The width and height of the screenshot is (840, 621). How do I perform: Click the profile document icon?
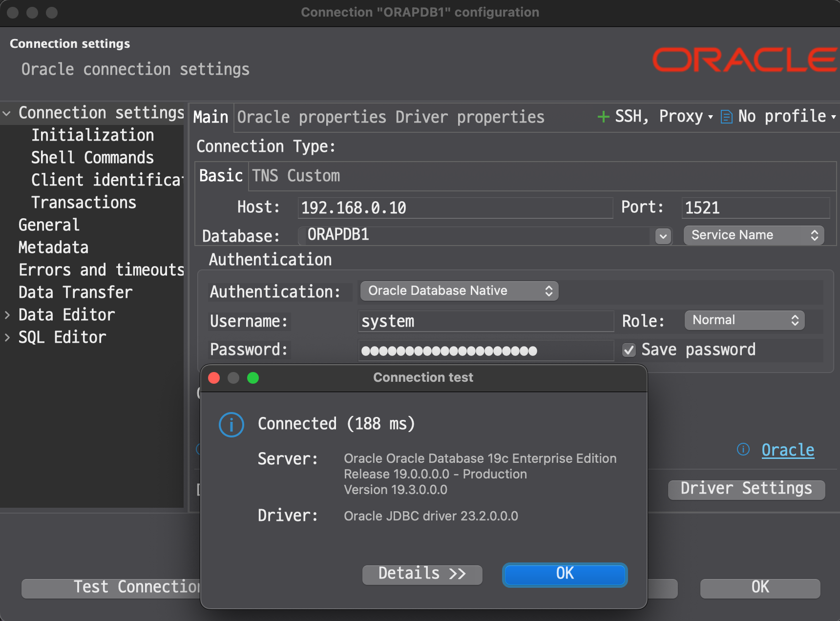pyautogui.click(x=727, y=117)
